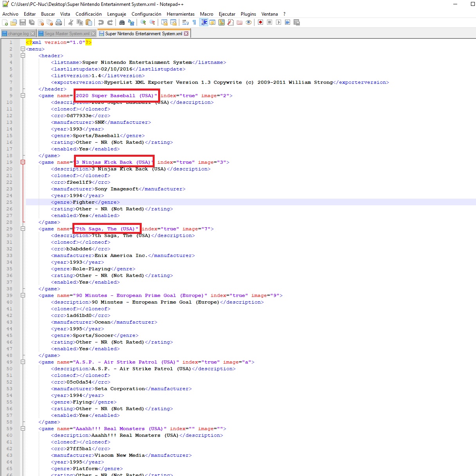476x476 pixels.
Task: Click the Stop macro recording icon
Action: (x=269, y=22)
